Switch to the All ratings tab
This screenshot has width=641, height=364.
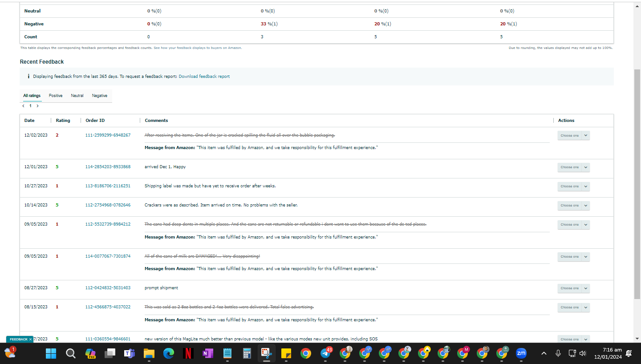(x=32, y=96)
